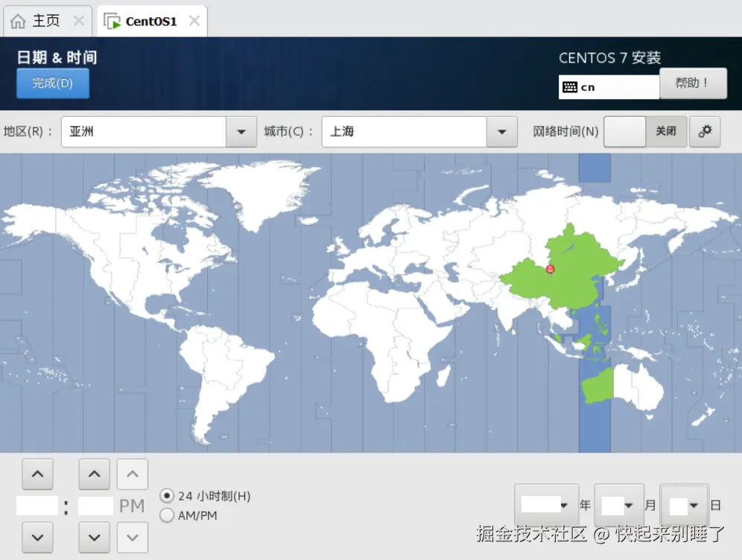
Task: Click the 帮助！ help button
Action: coord(693,83)
